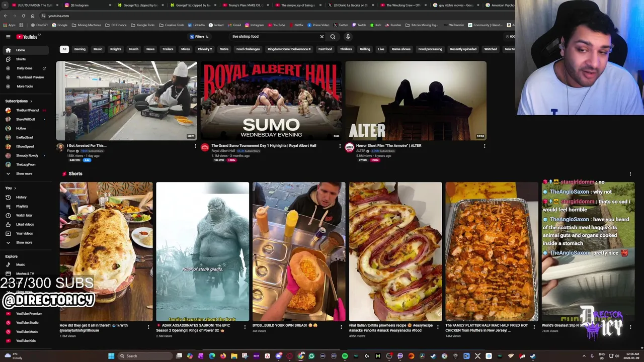Viewport: 644px width, 362px height.
Task: Go back with the browser back arrow
Action: (6, 16)
